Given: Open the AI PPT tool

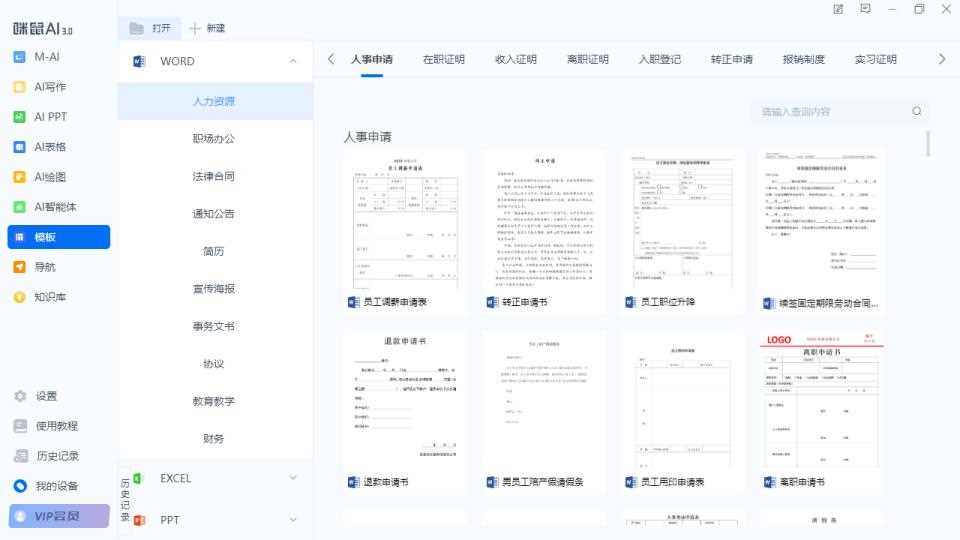Looking at the screenshot, I should (50, 117).
